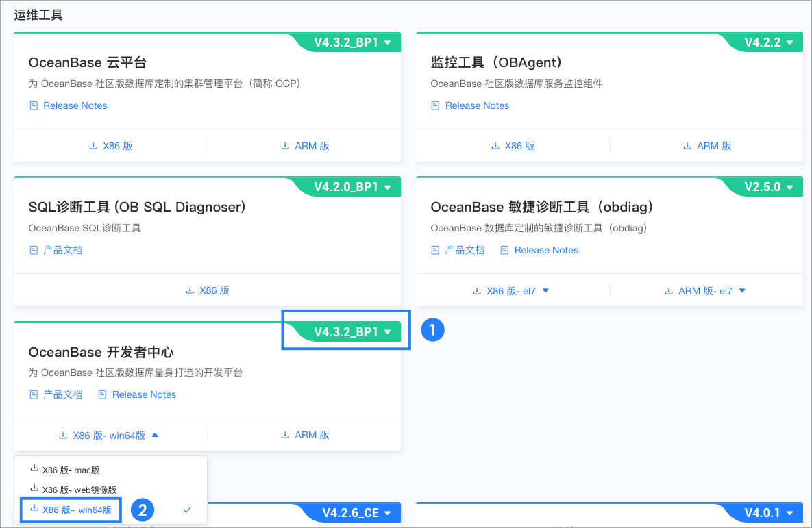The image size is (812, 528).
Task: Open 产品文档 for OceanBase 敏捷诊断工具
Action: tap(464, 250)
